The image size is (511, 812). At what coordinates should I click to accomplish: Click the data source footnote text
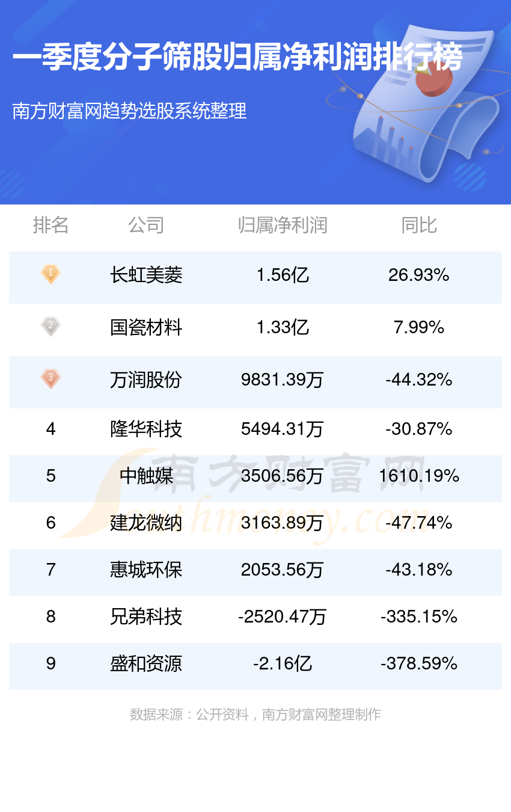click(255, 715)
